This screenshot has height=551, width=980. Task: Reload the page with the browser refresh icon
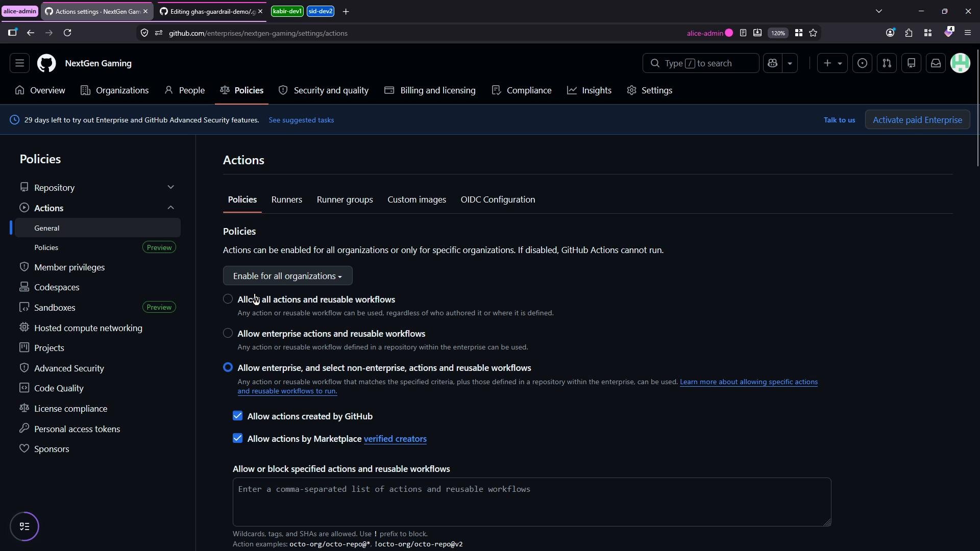coord(67,33)
